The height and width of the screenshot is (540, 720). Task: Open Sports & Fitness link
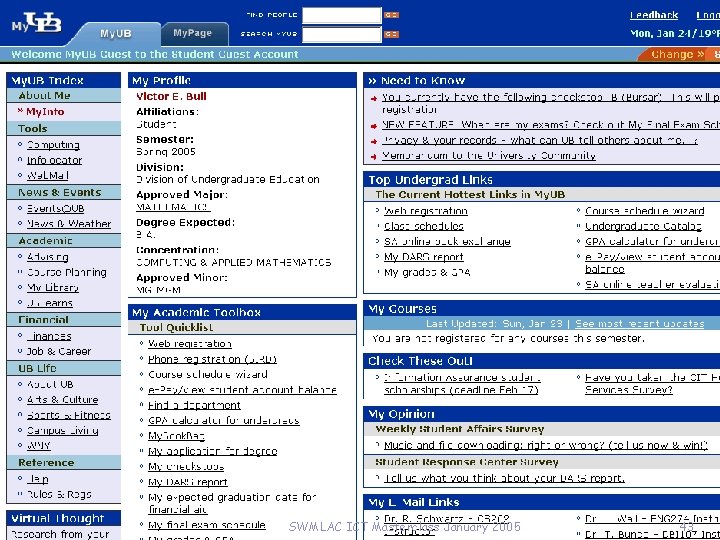tap(68, 415)
